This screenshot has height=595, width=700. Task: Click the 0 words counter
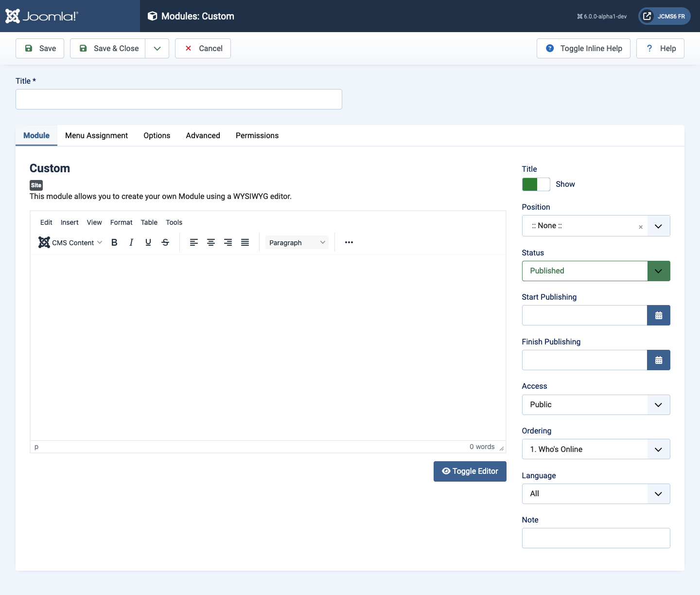(x=482, y=447)
